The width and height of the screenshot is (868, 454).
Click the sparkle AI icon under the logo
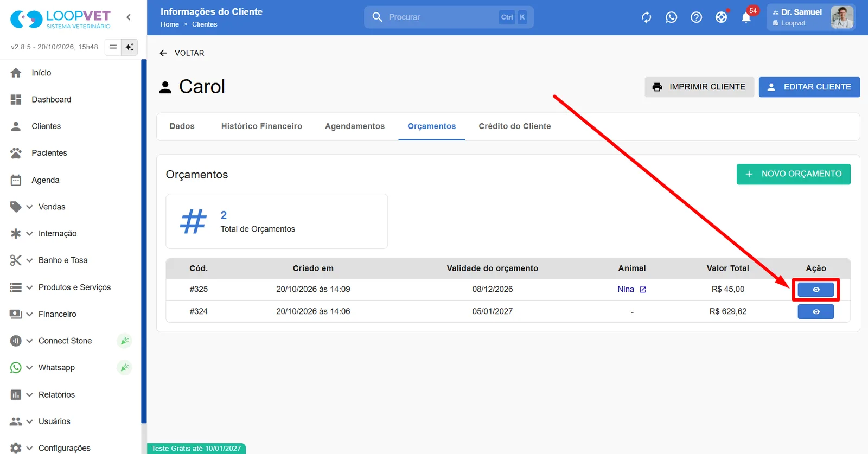[x=130, y=47]
